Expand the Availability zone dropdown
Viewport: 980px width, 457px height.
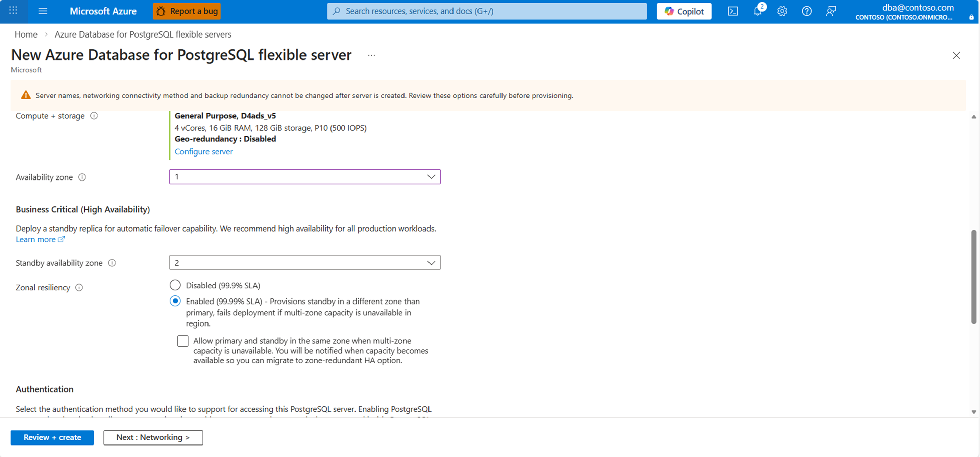(305, 176)
